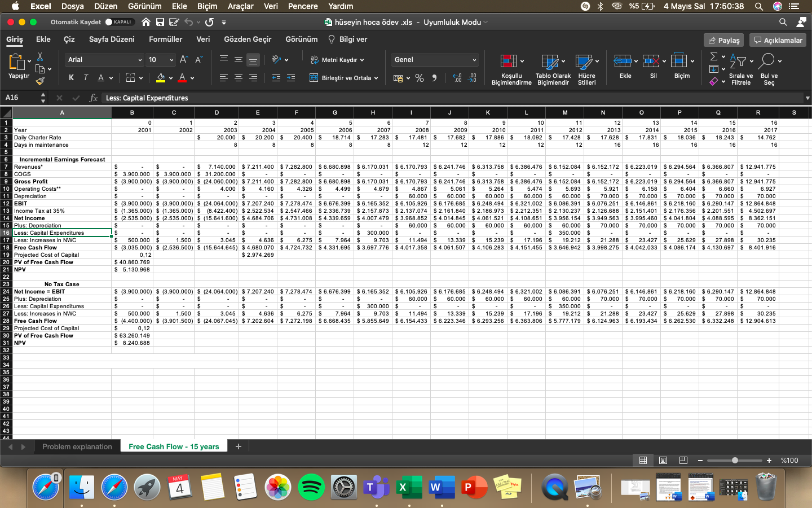Screen dimensions: 812x508
Task: Increase cell indent
Action: click(x=291, y=78)
